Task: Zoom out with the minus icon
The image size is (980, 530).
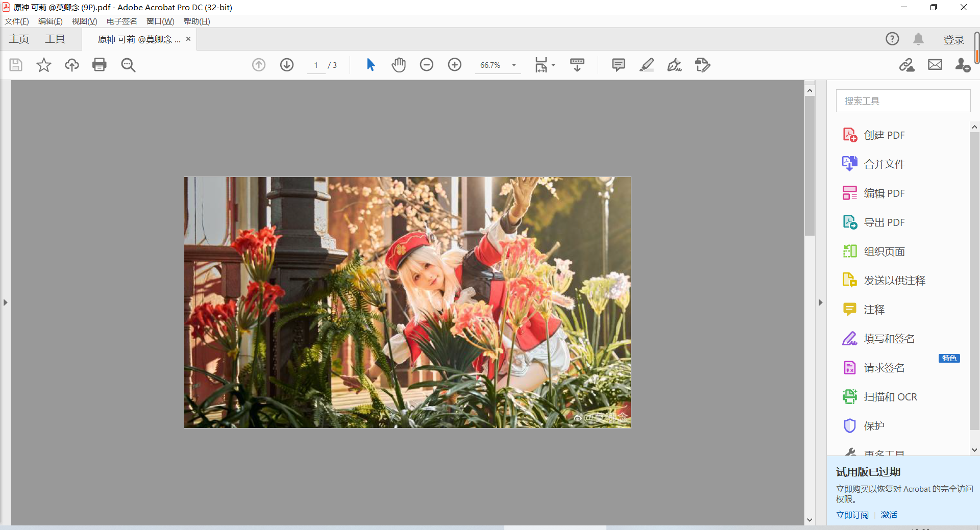Action: 427,65
